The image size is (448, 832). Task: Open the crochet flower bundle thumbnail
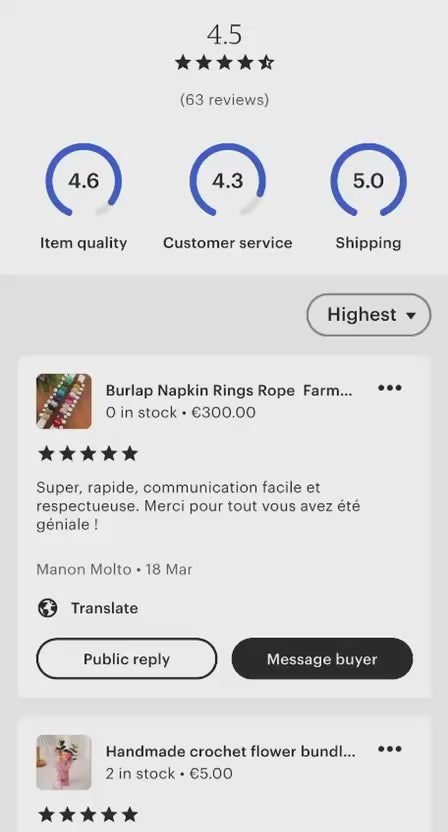64,762
